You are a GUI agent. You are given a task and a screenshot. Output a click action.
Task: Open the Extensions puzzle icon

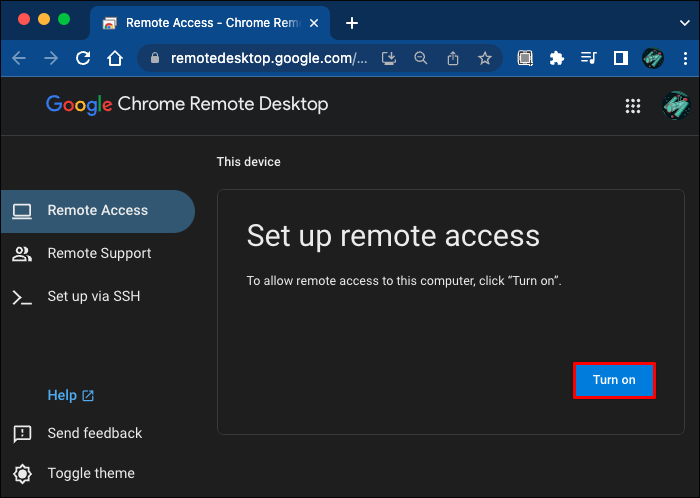point(557,58)
